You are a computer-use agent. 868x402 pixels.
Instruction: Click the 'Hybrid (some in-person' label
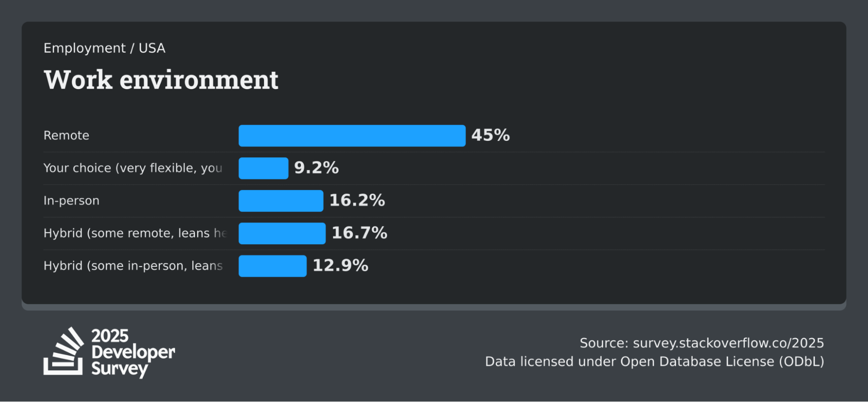pos(133,266)
